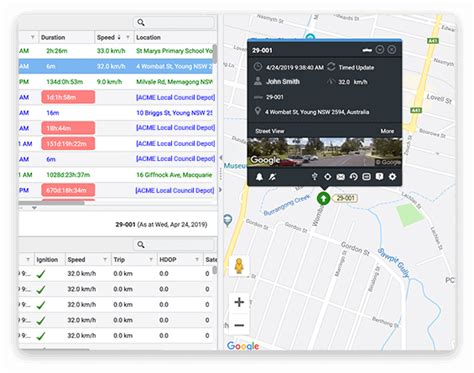Click the location pin icon by the address
Screen dimensions: 474x373
(257, 111)
